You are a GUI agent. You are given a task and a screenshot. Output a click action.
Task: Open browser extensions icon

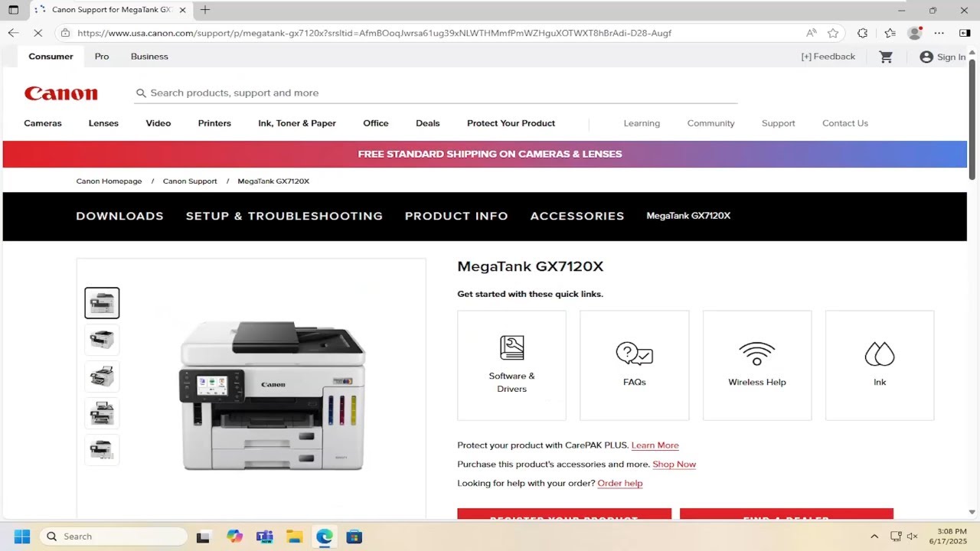[x=863, y=33]
